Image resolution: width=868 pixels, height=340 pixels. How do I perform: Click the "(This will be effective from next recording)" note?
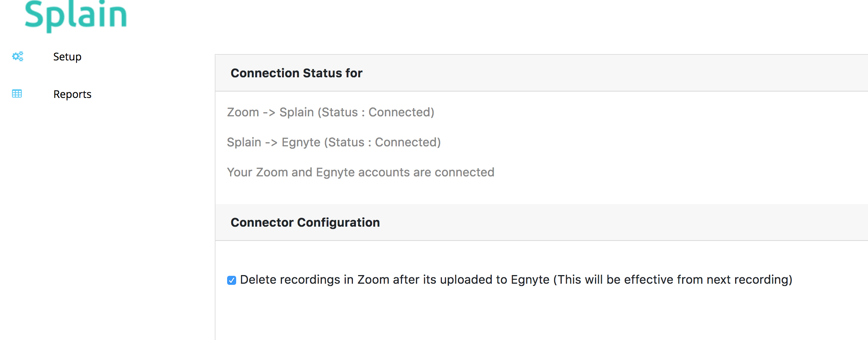click(673, 280)
